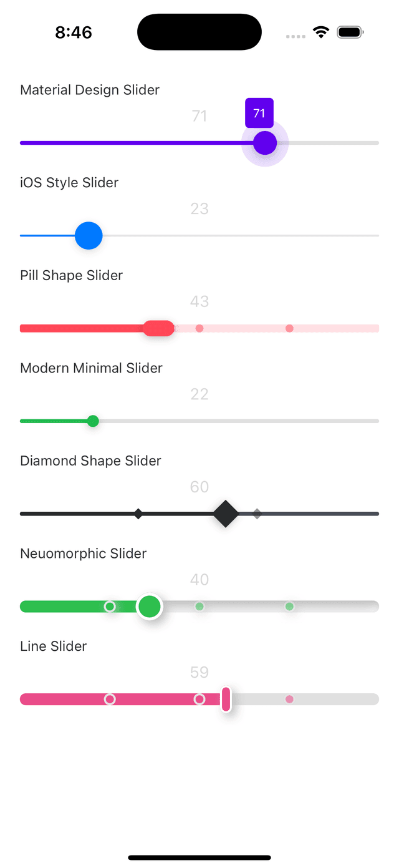Click the battery icon in the status bar
Viewport: 399px width, 868px height.
(350, 32)
